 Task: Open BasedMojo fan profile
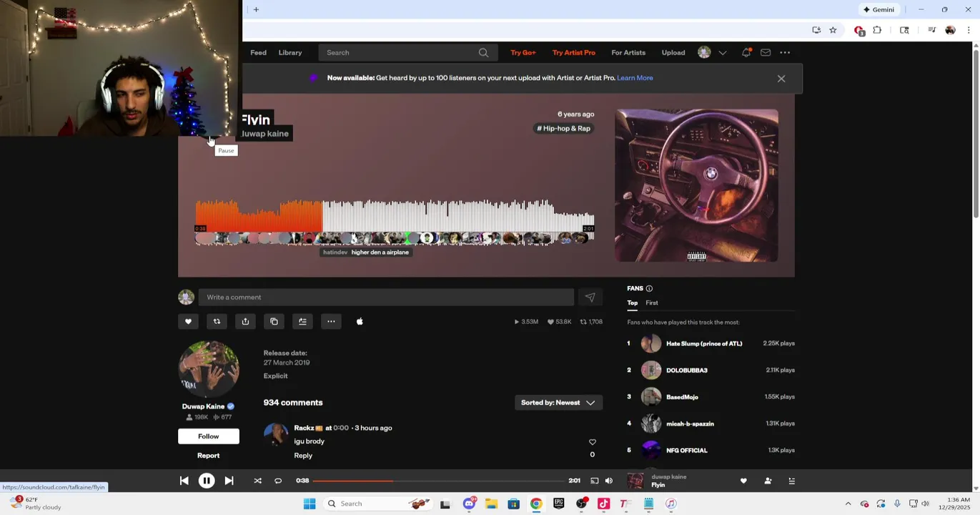point(682,397)
